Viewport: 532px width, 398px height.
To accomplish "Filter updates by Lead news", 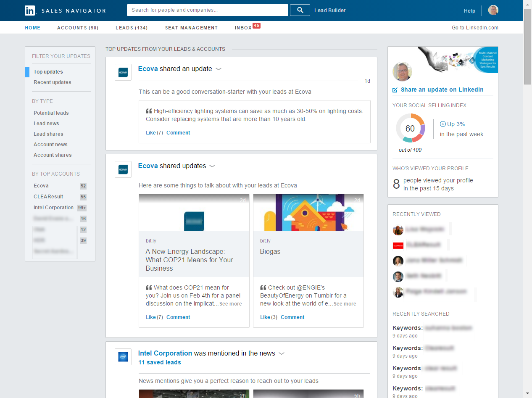I will (46, 124).
